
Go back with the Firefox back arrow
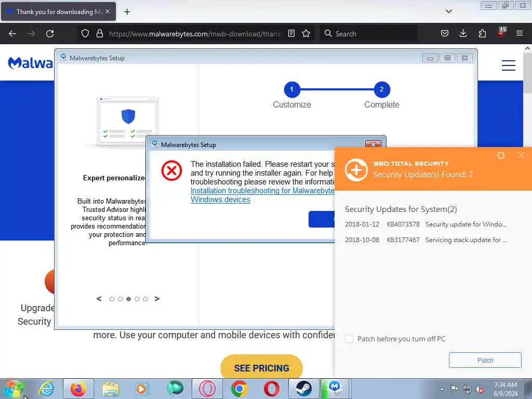tap(12, 34)
